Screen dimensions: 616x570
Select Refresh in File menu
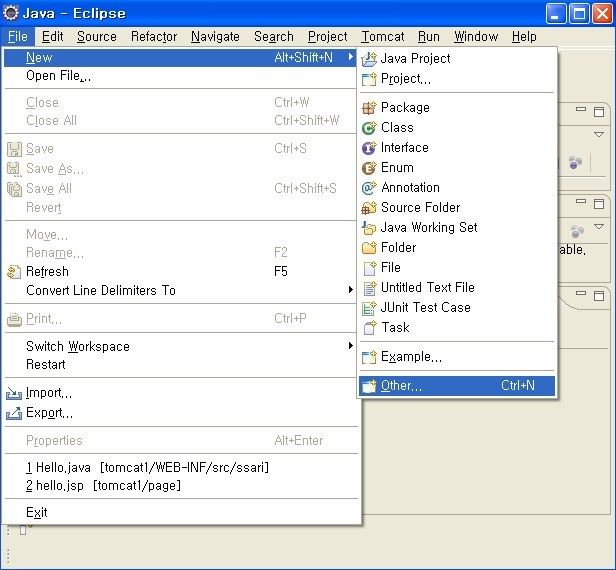(180, 271)
